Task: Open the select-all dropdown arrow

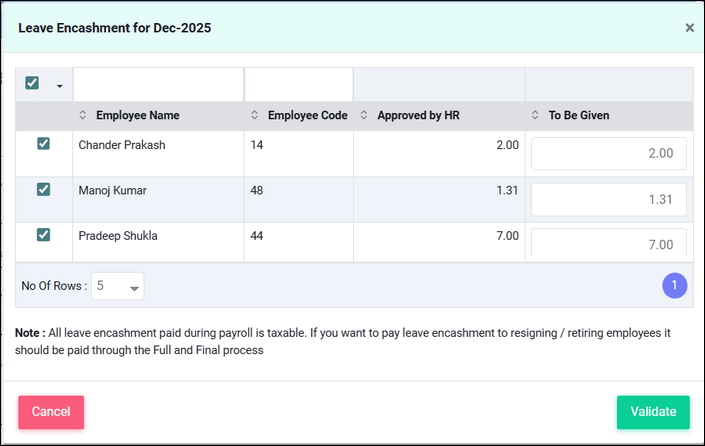Action: click(59, 86)
